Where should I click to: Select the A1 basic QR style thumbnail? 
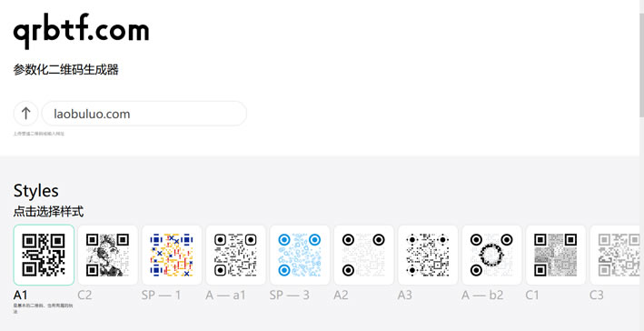coord(44,255)
